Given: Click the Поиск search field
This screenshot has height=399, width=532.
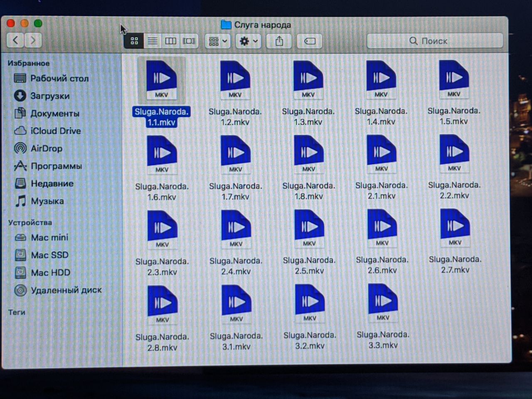Looking at the screenshot, I should click(435, 41).
